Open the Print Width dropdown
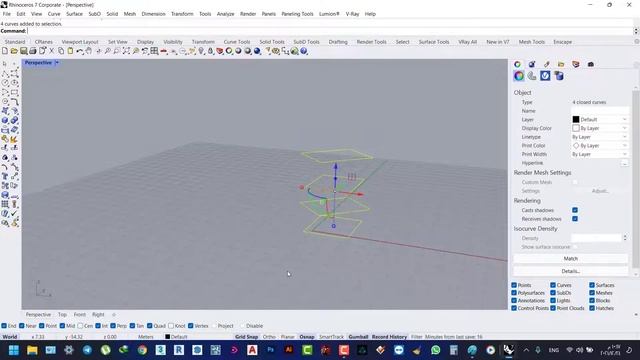 point(600,154)
